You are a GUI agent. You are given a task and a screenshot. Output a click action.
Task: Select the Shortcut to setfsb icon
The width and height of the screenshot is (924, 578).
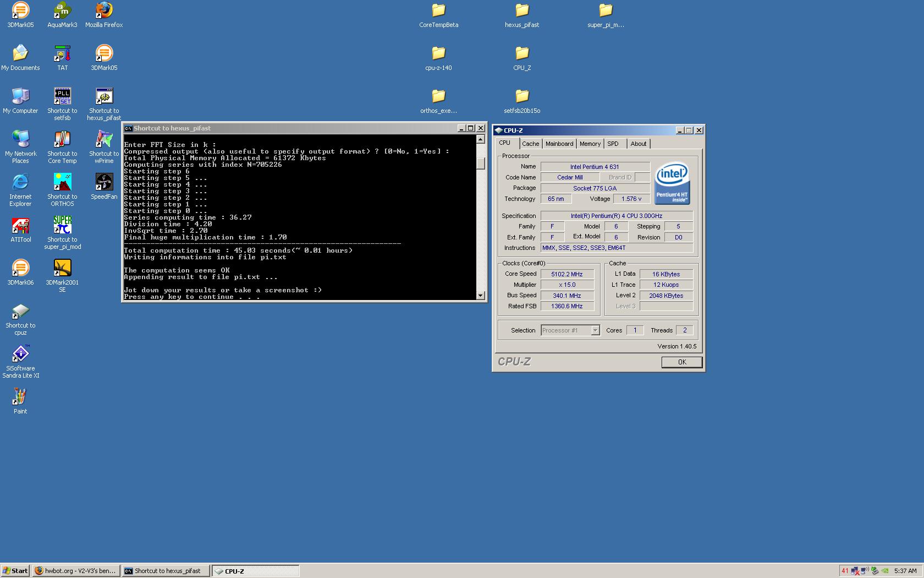[62, 104]
